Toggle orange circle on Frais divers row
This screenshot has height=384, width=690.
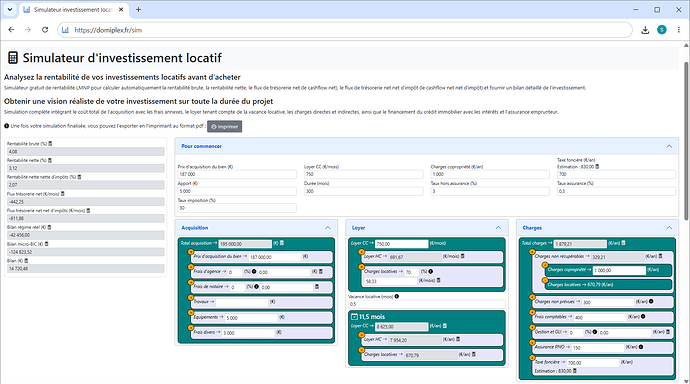point(191,328)
